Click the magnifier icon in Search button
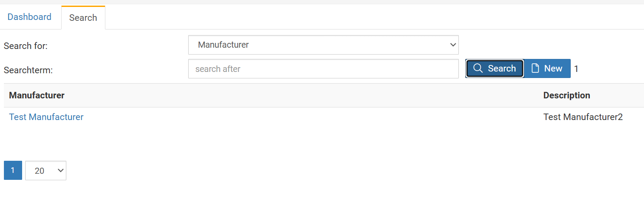 coord(478,68)
